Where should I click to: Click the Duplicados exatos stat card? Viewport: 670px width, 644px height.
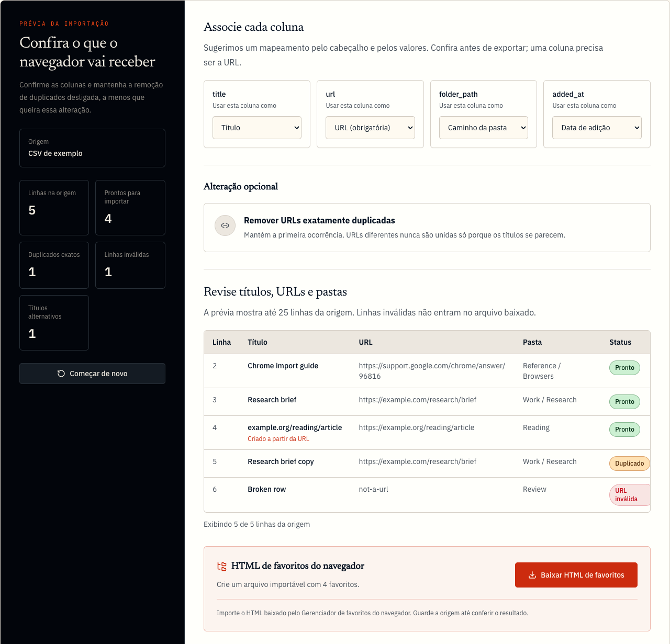[54, 265]
